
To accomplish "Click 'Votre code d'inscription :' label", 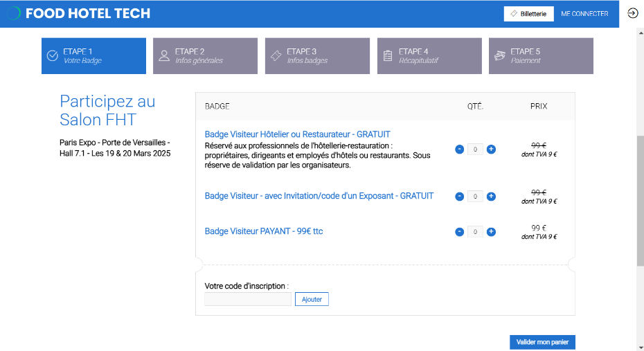I will pos(247,286).
